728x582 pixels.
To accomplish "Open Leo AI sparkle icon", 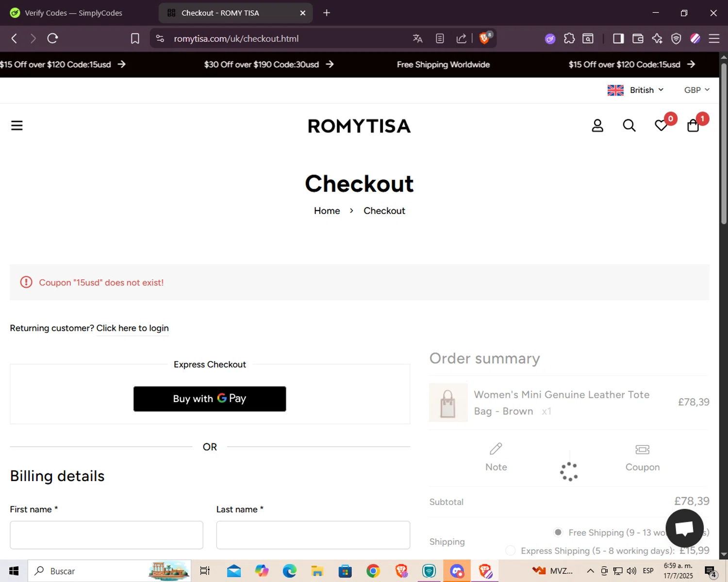I will click(x=657, y=38).
